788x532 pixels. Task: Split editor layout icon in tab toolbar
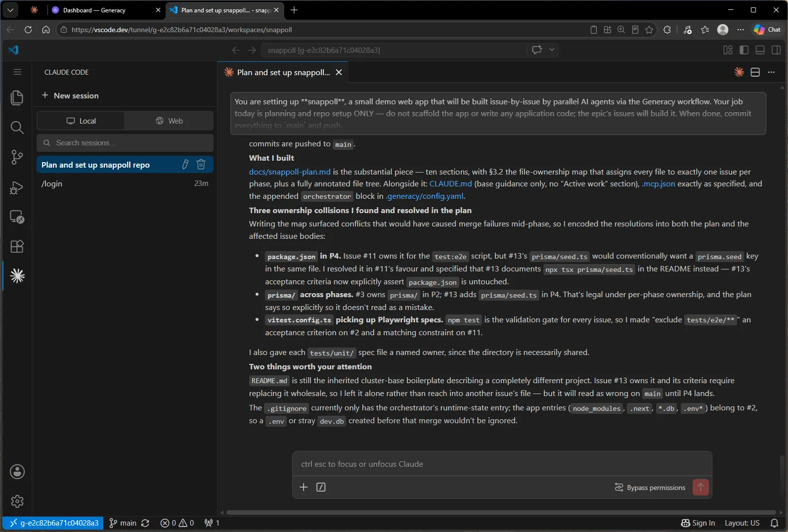(755, 72)
